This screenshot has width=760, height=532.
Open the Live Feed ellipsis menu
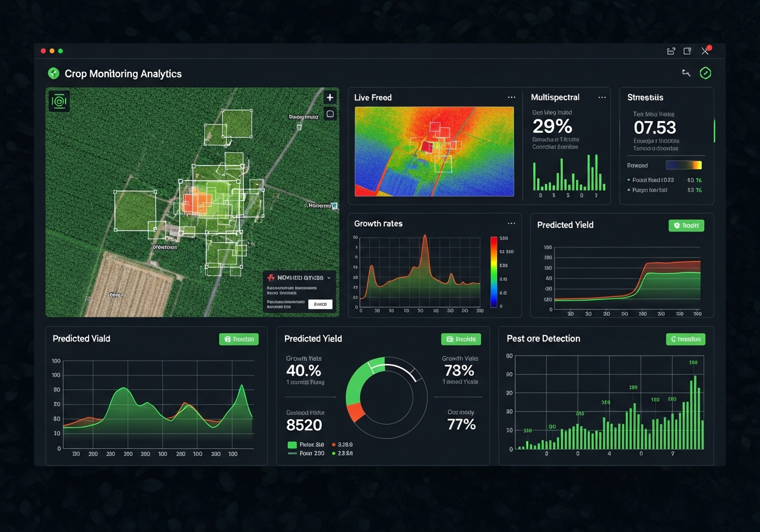tap(511, 97)
